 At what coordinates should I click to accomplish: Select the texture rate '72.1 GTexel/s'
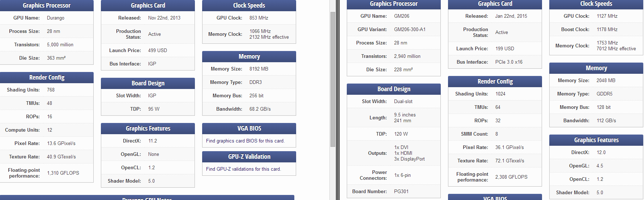coord(510,161)
